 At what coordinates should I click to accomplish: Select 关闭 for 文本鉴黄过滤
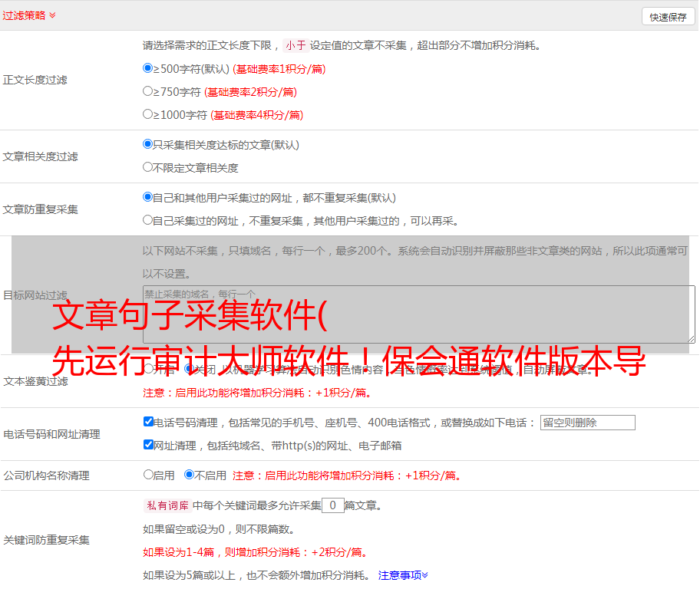190,369
